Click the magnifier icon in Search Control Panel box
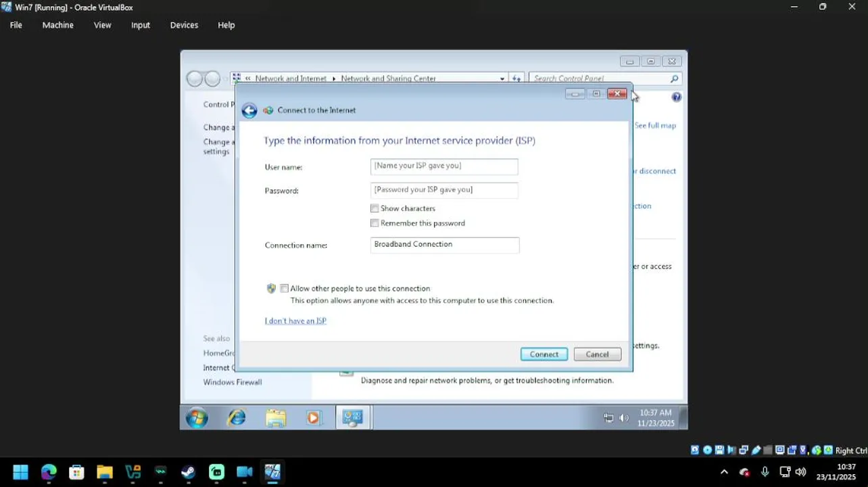868x487 pixels. coord(674,78)
